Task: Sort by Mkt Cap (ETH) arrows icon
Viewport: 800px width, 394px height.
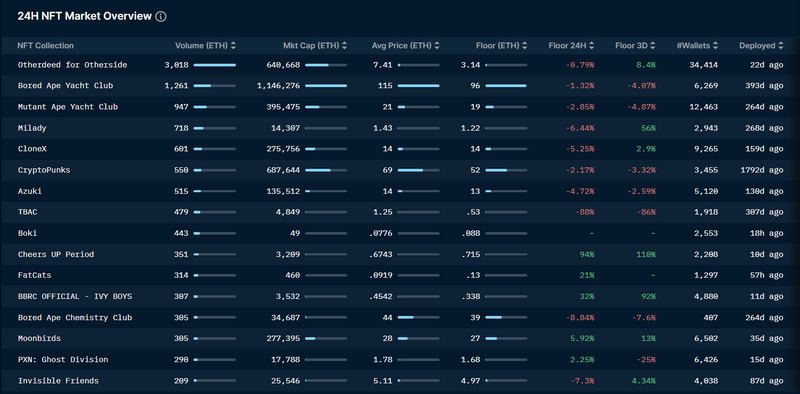Action: click(x=344, y=45)
